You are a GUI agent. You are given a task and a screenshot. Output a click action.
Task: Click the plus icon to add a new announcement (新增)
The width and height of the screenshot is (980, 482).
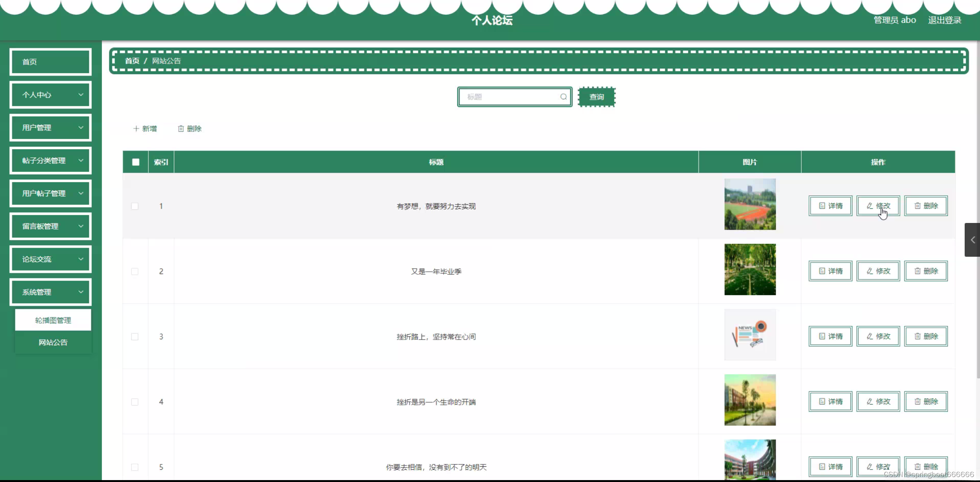[136, 129]
